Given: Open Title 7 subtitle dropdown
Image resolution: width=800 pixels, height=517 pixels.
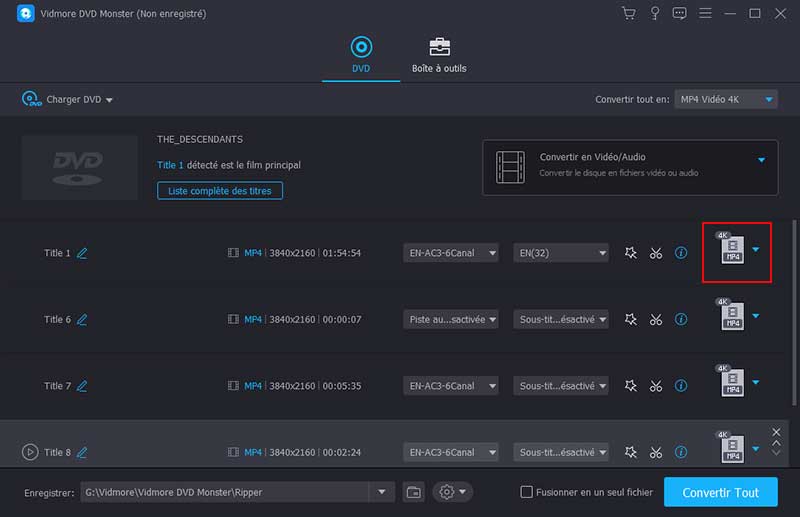Looking at the screenshot, I should pyautogui.click(x=561, y=386).
